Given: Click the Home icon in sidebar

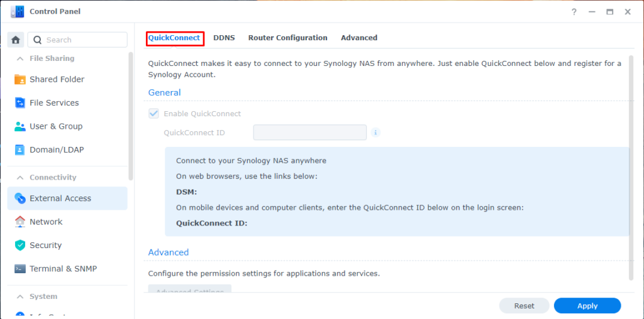Looking at the screenshot, I should tap(16, 40).
